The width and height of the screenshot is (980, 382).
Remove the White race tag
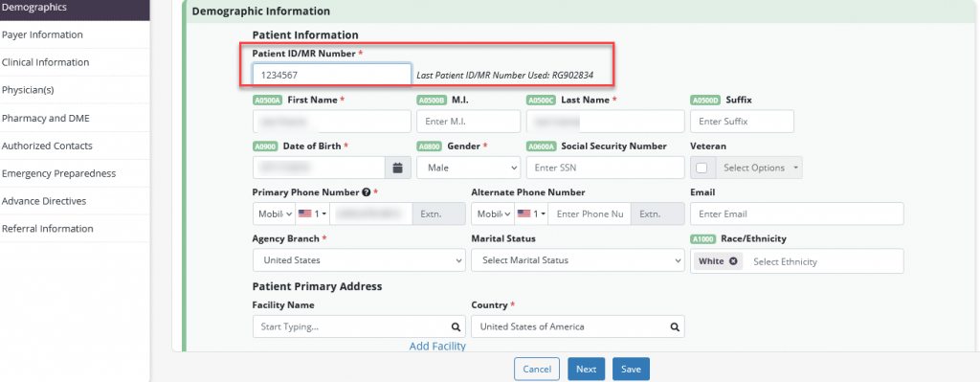click(x=732, y=261)
